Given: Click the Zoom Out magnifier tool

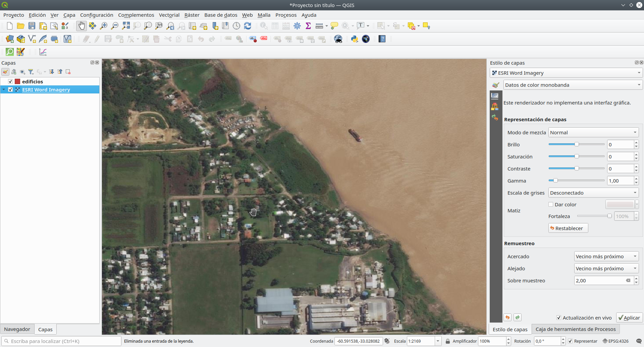Looking at the screenshot, I should point(115,26).
